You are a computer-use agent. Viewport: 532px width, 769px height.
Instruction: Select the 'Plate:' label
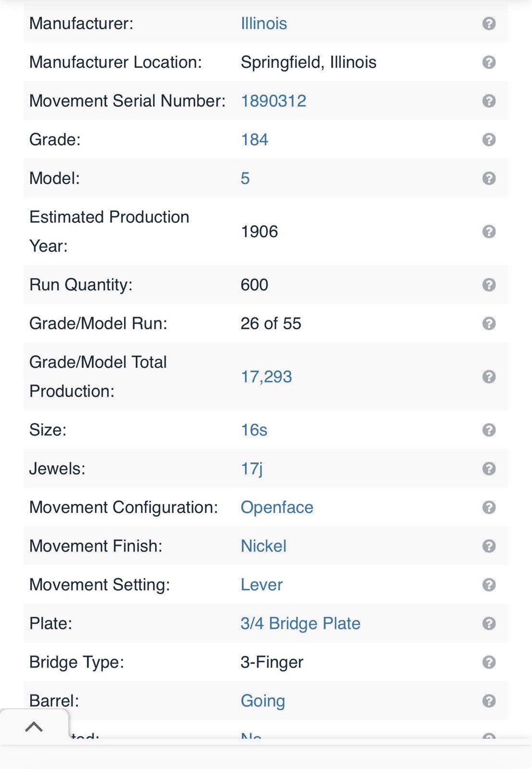pyautogui.click(x=50, y=623)
